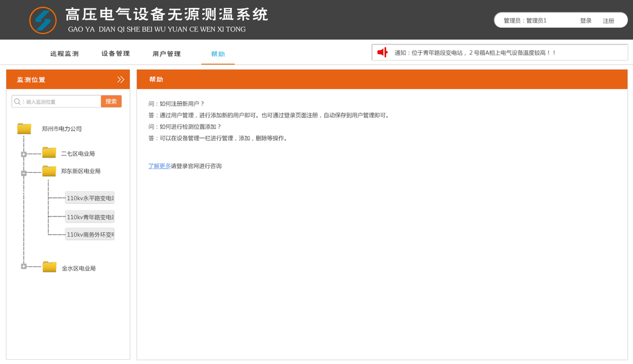This screenshot has width=633, height=364.
Task: Click the 管理员：管理员1 user label
Action: click(x=525, y=21)
